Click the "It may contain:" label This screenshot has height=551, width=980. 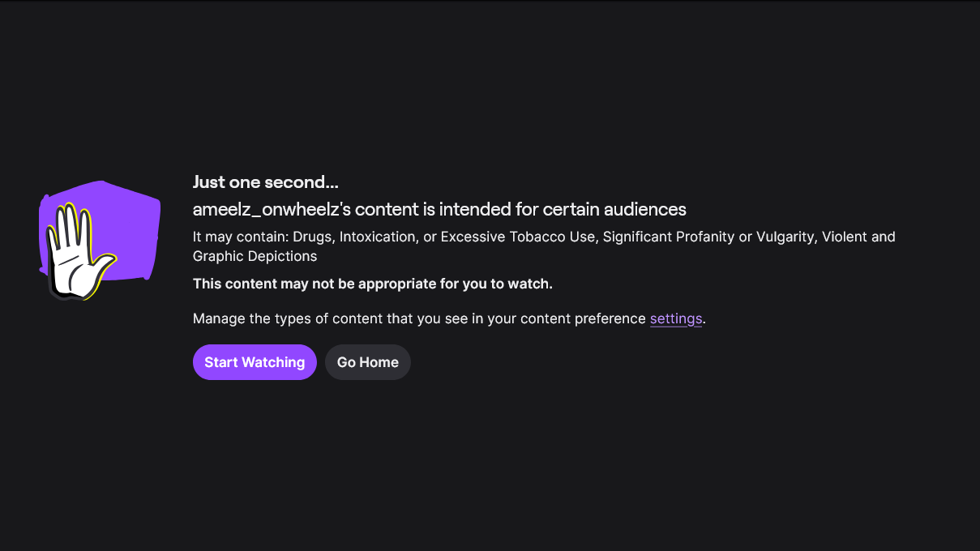pos(240,237)
